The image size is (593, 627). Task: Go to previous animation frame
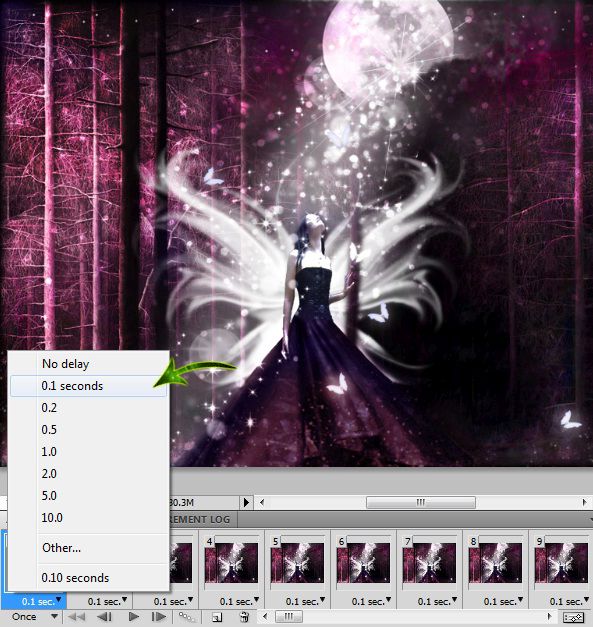click(105, 617)
